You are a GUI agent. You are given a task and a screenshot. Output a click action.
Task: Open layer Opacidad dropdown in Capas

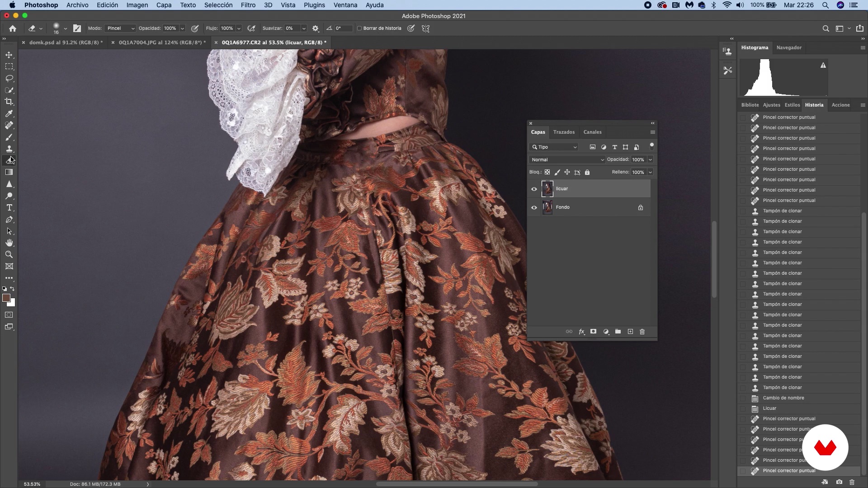tap(650, 160)
